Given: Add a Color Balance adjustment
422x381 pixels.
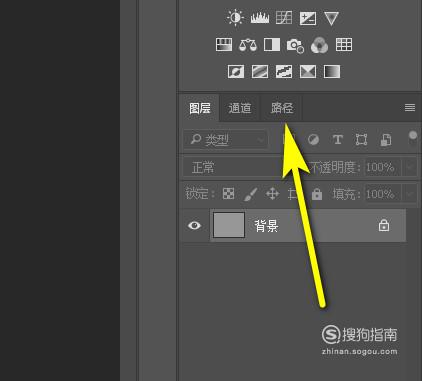Looking at the screenshot, I should point(248,45).
